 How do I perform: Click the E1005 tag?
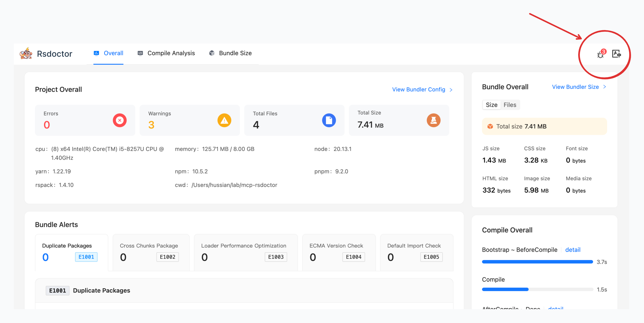tap(431, 257)
